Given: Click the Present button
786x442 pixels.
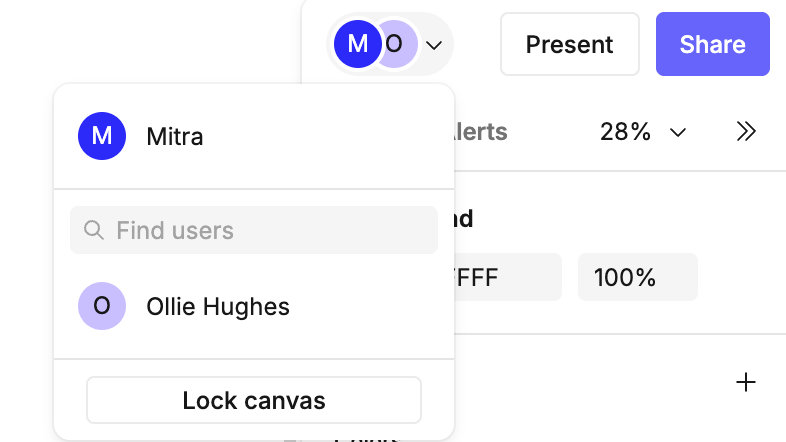Looking at the screenshot, I should coord(569,44).
